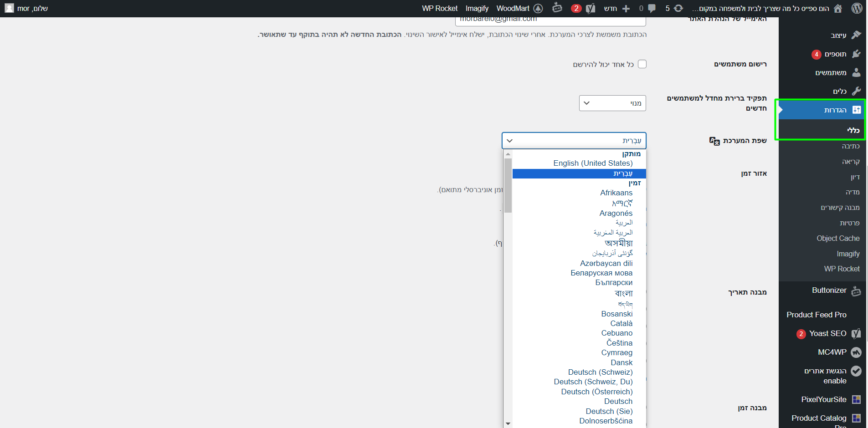Viewport: 868px width, 428px height.
Task: Open Yoast icon in admin bar
Action: click(591, 8)
